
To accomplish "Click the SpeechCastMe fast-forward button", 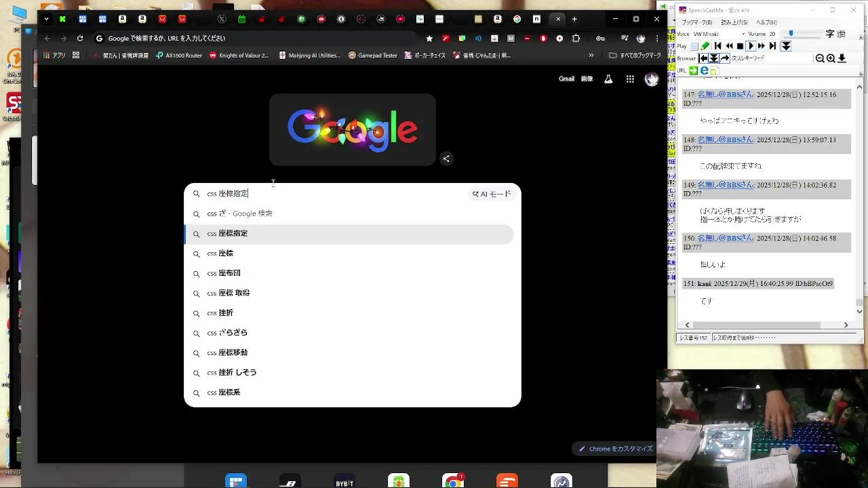I will pyautogui.click(x=762, y=46).
